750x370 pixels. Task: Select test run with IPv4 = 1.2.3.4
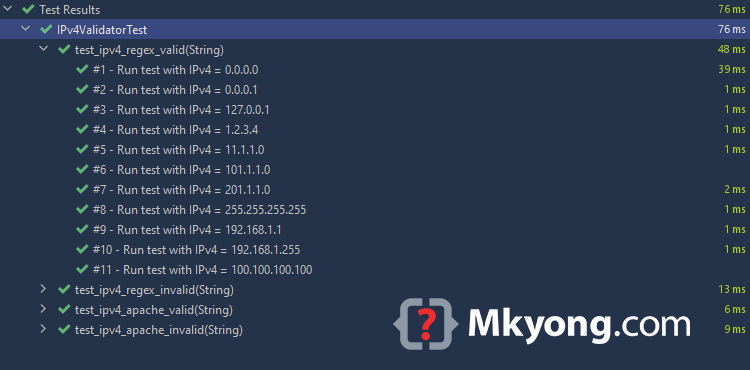point(176,130)
